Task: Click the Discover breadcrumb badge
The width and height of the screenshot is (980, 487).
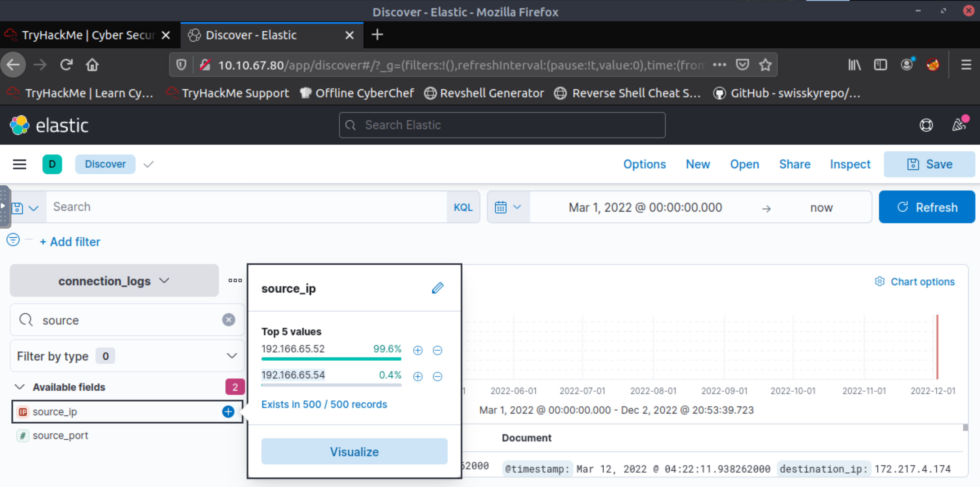Action: [x=105, y=164]
